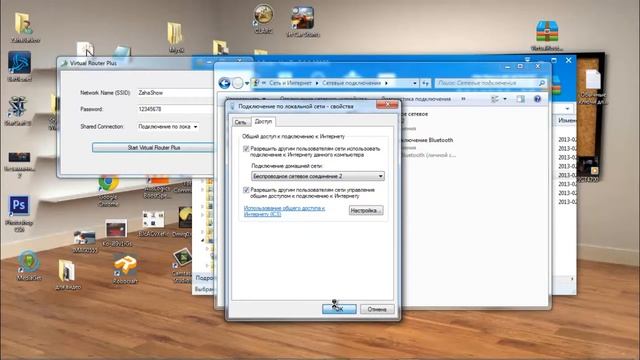Click the Изменён column header in back window
The image size is (640, 360).
567,120
